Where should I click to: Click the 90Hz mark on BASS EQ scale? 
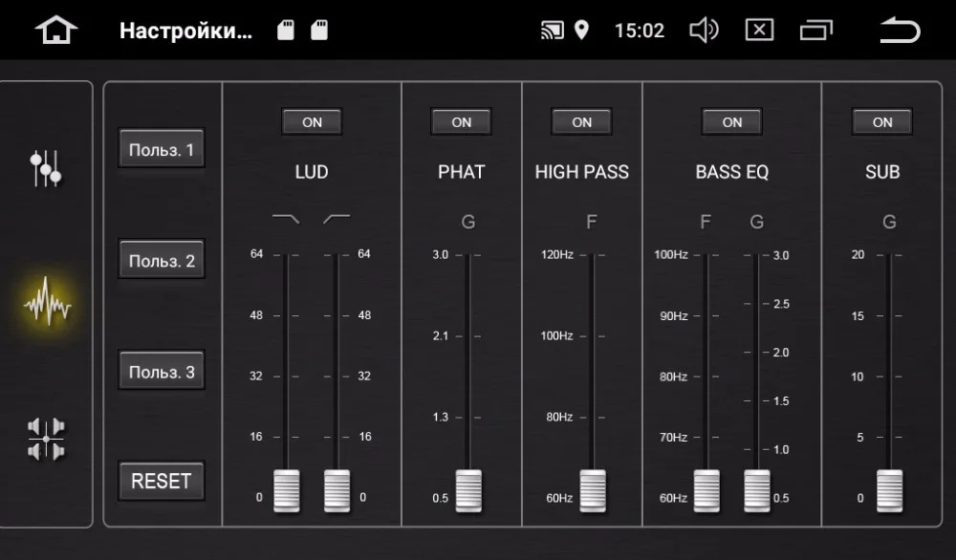click(674, 315)
